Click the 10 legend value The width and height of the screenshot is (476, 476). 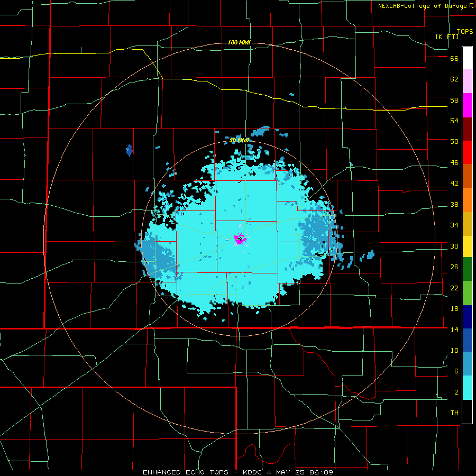[x=454, y=350]
